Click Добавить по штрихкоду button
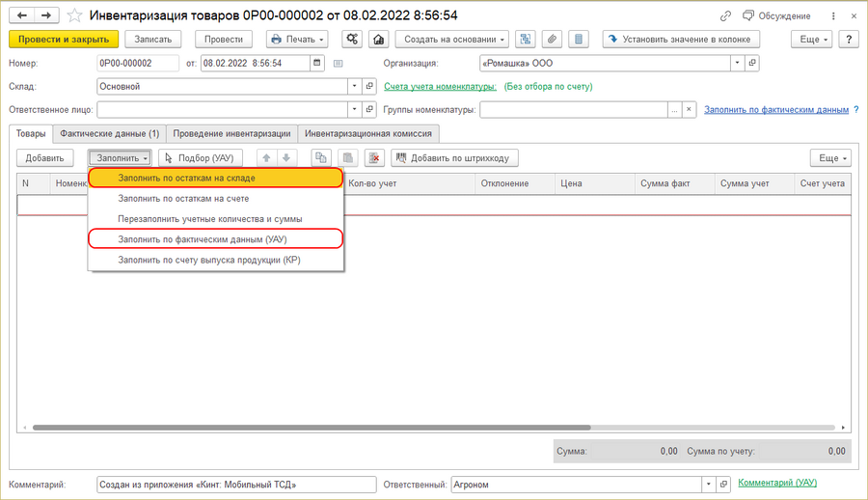 pyautogui.click(x=454, y=158)
